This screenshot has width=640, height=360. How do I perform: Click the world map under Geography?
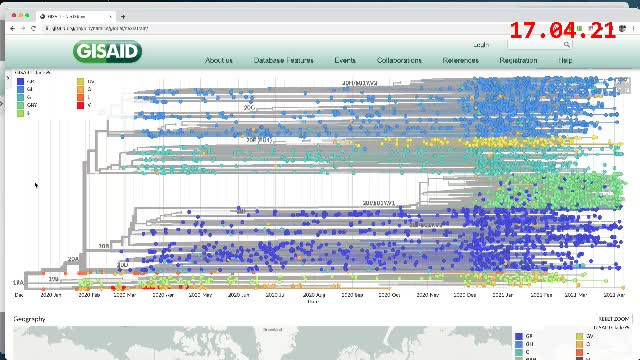click(262, 343)
